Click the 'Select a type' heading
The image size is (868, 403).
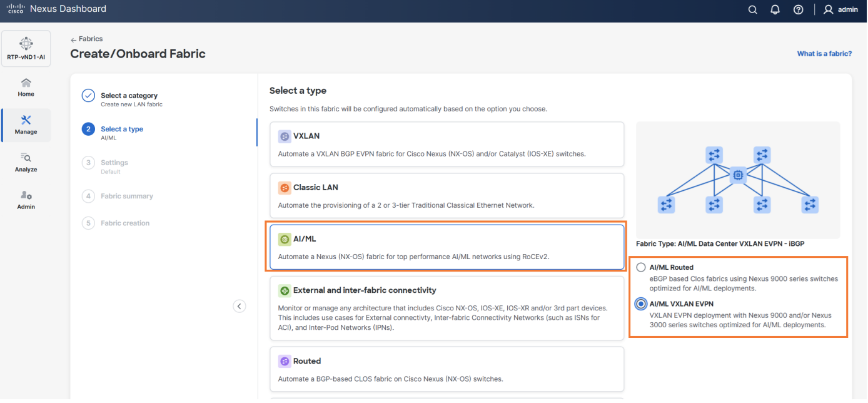coord(298,91)
